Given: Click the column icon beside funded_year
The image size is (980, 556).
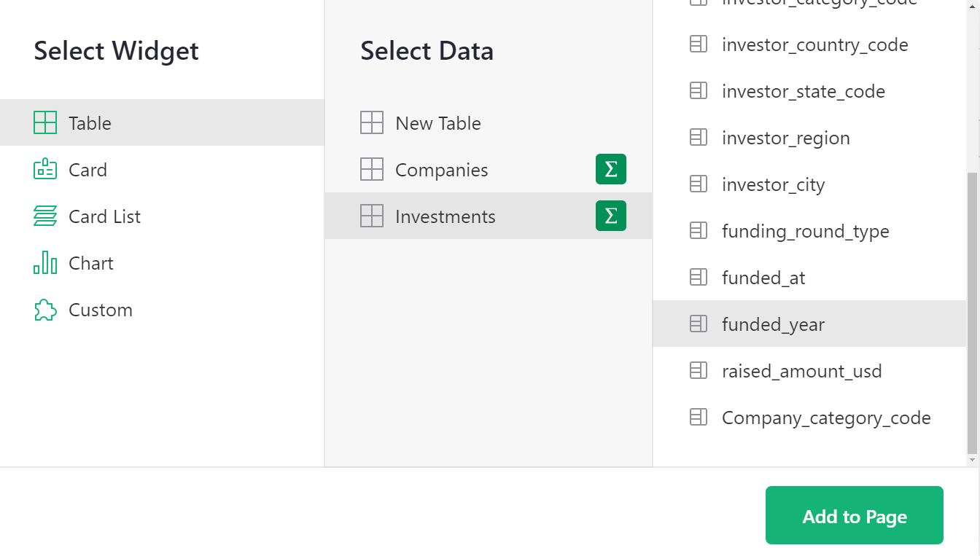Looking at the screenshot, I should (699, 324).
